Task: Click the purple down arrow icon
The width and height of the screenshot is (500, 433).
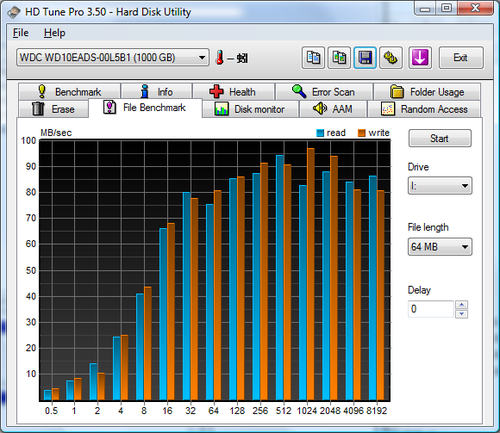Action: pyautogui.click(x=420, y=58)
